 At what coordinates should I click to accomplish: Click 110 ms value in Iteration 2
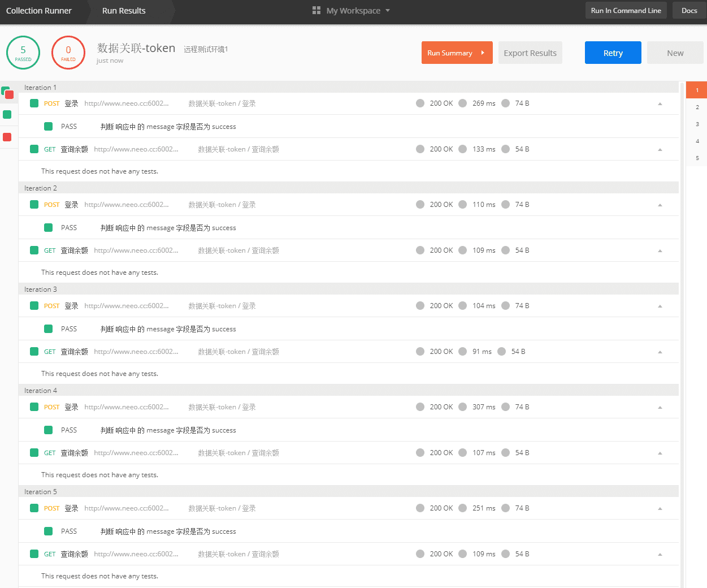484,205
